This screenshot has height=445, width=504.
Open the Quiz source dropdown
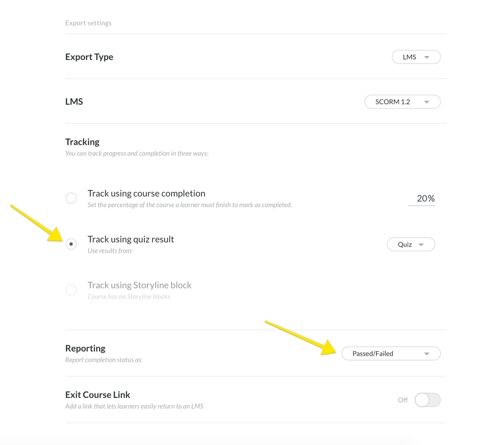pos(405,244)
